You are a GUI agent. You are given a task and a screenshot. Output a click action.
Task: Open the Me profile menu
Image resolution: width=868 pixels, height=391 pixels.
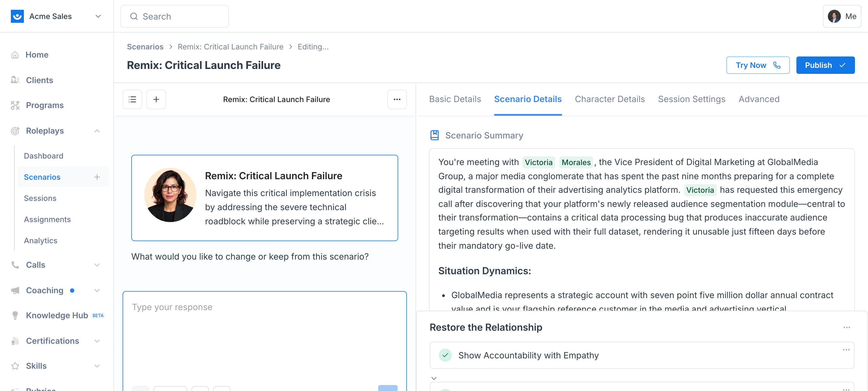coord(842,16)
